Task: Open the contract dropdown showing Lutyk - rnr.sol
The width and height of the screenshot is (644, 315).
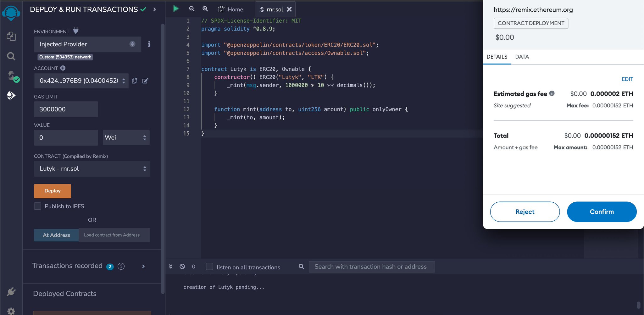Action: click(92, 169)
